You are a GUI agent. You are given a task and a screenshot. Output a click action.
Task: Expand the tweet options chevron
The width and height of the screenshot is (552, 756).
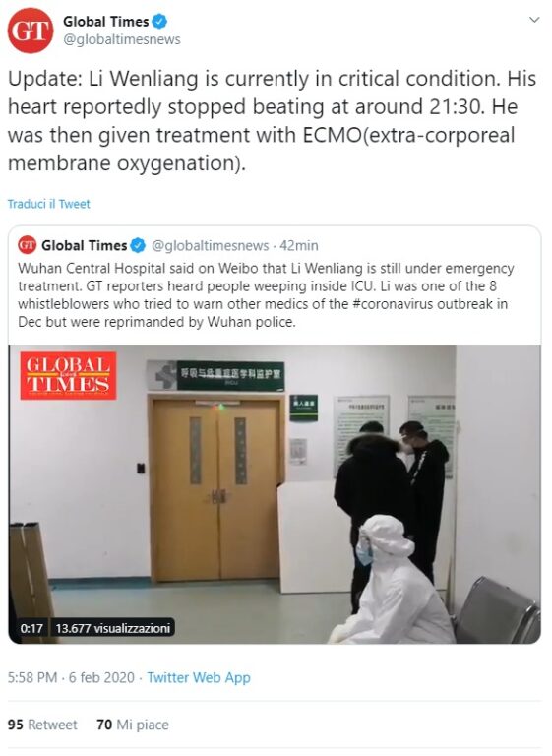tap(533, 20)
